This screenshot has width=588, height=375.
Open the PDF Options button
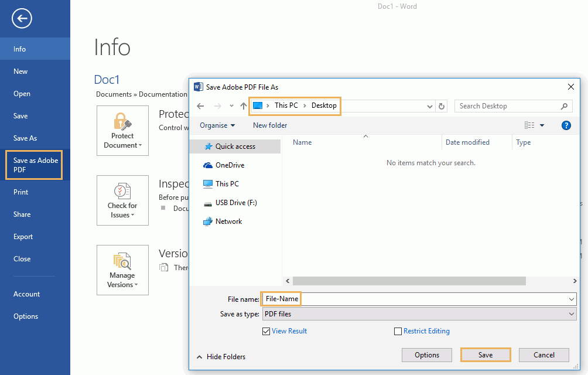[x=427, y=355]
